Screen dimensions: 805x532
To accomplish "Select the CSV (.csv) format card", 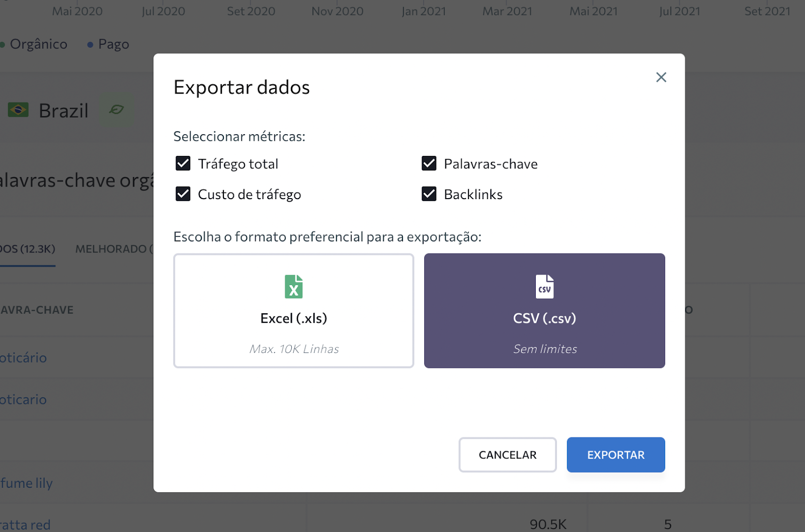I will (x=544, y=311).
